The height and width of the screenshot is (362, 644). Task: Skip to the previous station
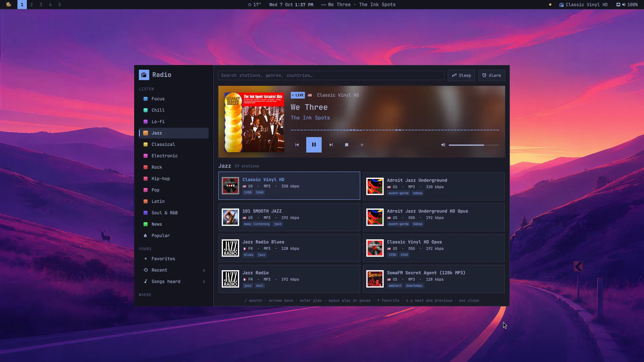coord(297,145)
